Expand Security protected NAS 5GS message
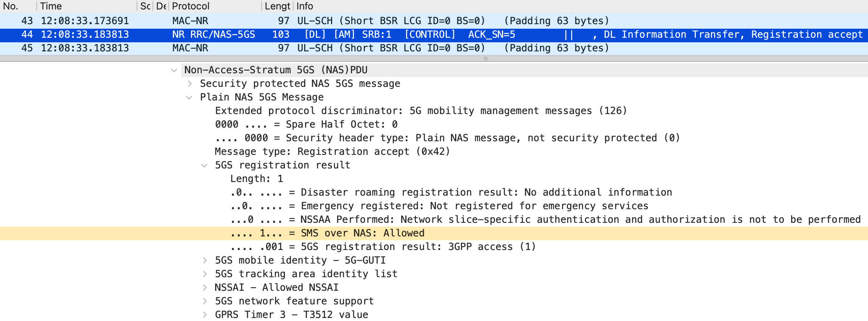Screen dimensions: 868x321 click(190, 84)
